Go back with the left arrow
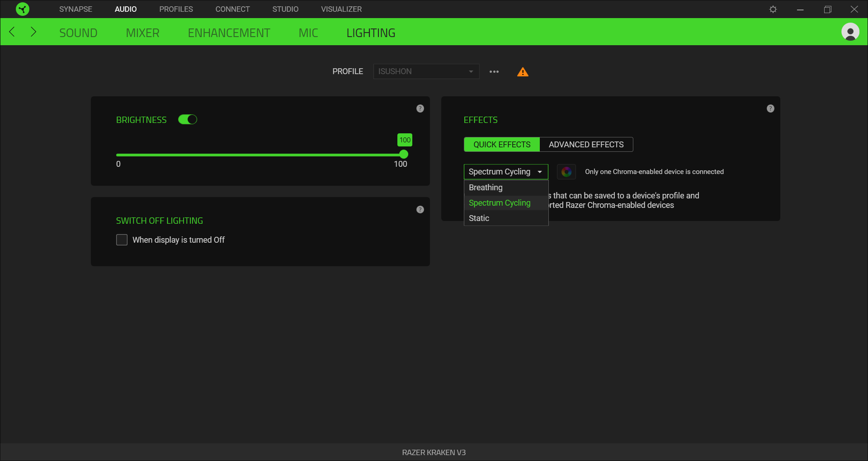 coord(12,32)
